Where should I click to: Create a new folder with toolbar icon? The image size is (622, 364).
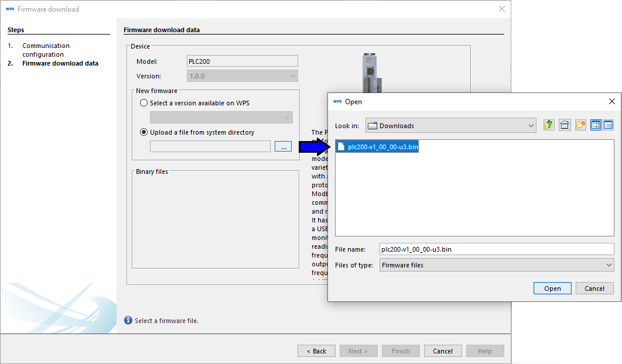pos(580,125)
